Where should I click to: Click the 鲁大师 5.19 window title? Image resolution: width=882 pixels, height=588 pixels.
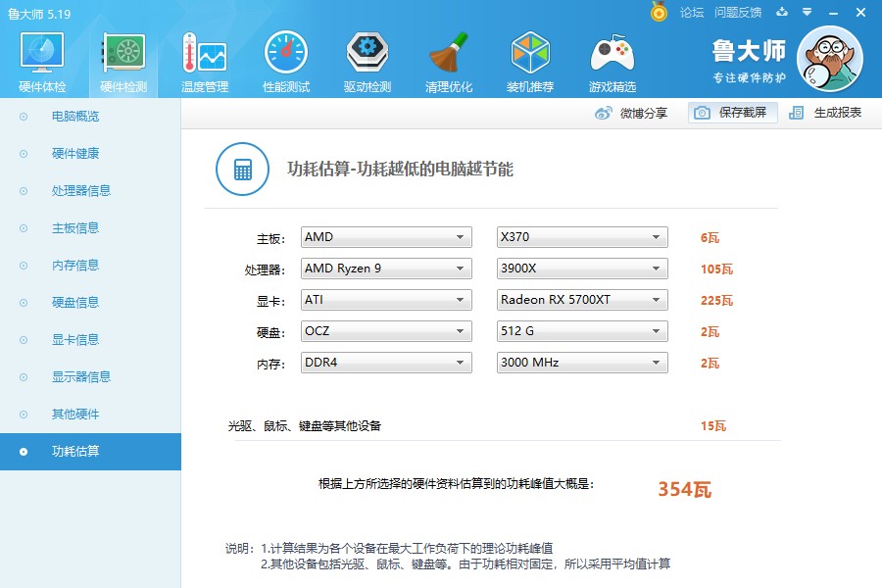pyautogui.click(x=39, y=14)
